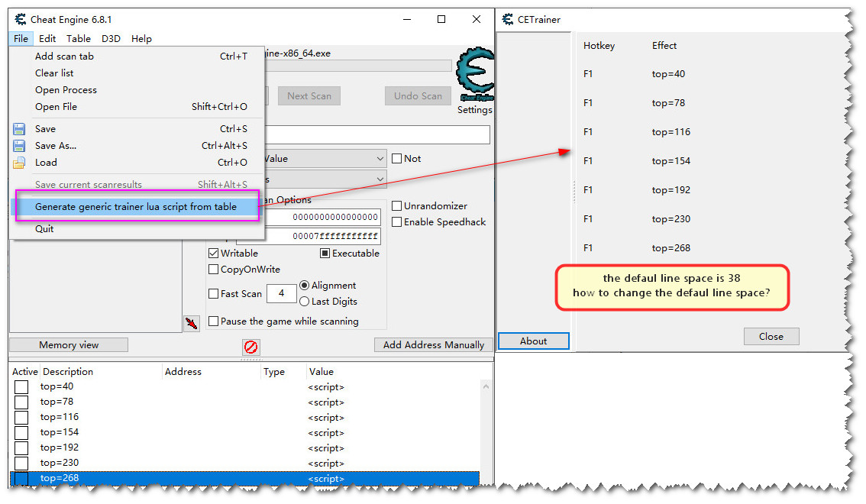
Task: Choose Open File menu entry
Action: (137, 107)
